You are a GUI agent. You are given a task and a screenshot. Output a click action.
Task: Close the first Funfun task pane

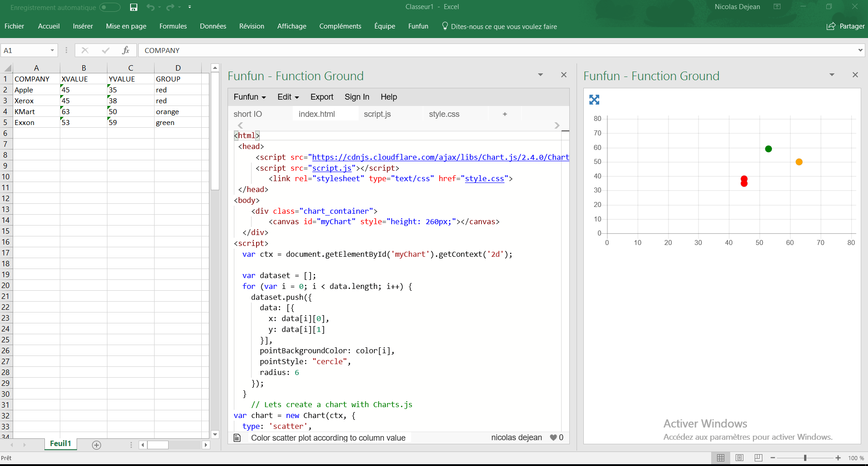tap(564, 75)
